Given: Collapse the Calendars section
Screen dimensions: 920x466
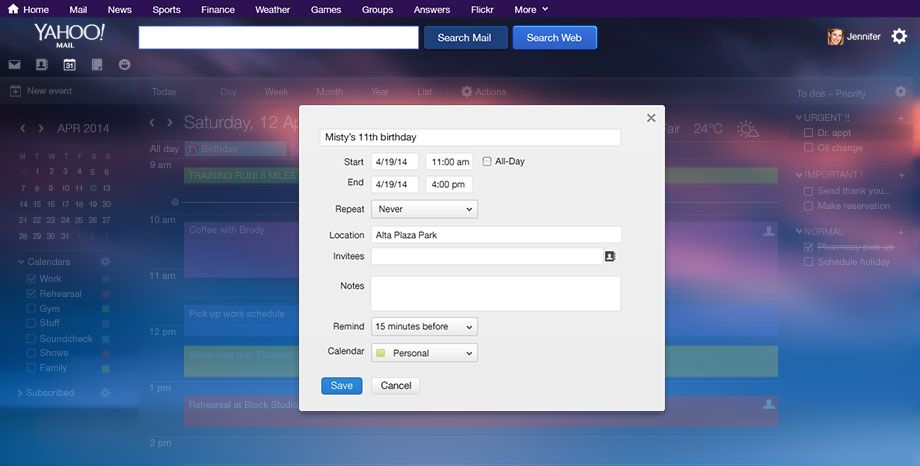Looking at the screenshot, I should pyautogui.click(x=21, y=262).
